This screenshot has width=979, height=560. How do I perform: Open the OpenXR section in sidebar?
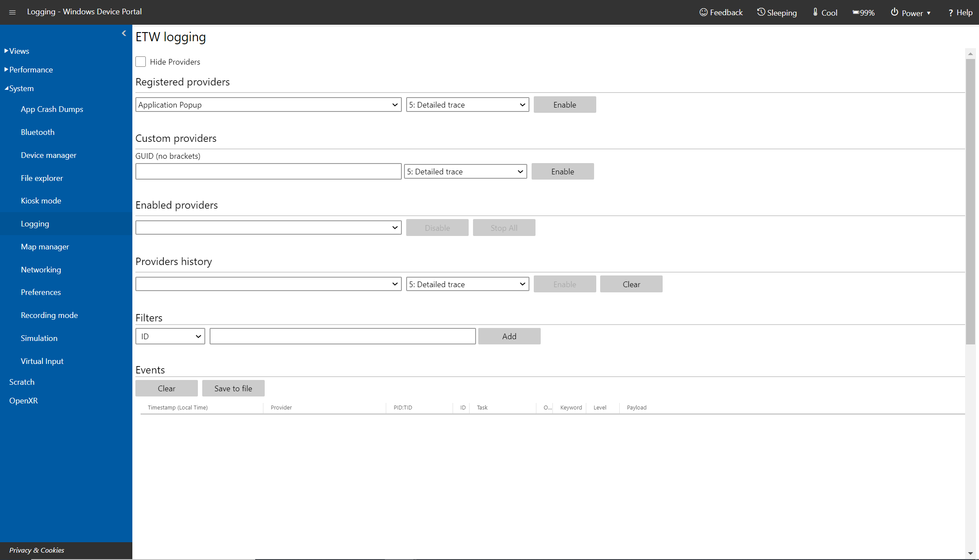pos(23,400)
